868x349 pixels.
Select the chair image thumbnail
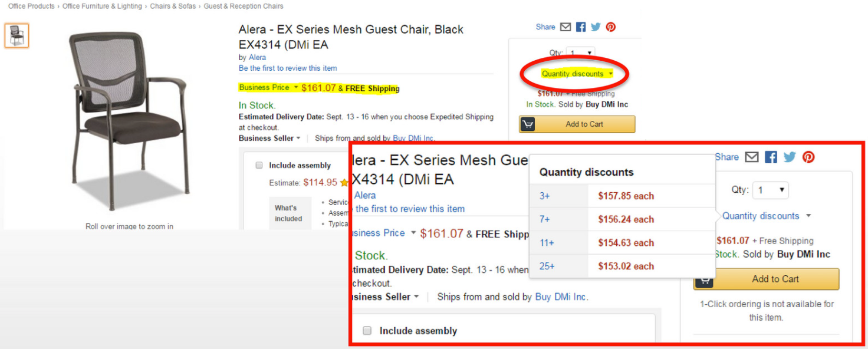[x=16, y=35]
